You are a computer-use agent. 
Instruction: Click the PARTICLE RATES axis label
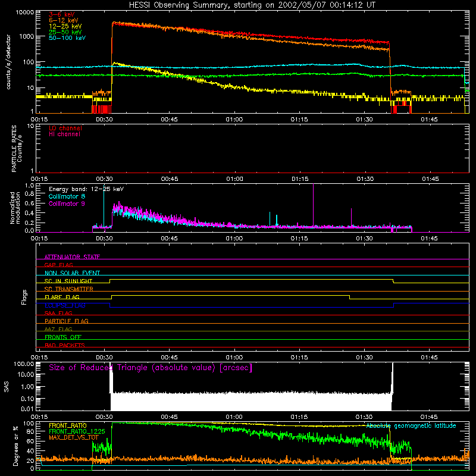17,149
